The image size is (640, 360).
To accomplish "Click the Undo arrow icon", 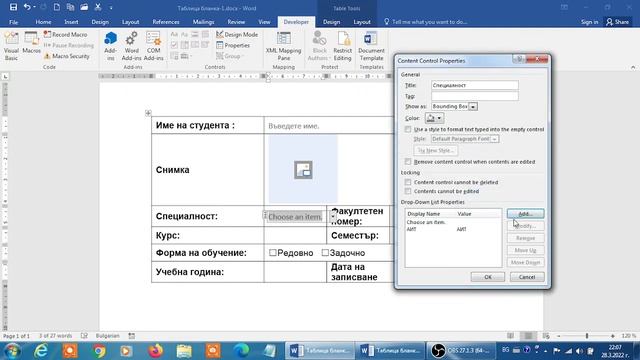I will (27, 7).
